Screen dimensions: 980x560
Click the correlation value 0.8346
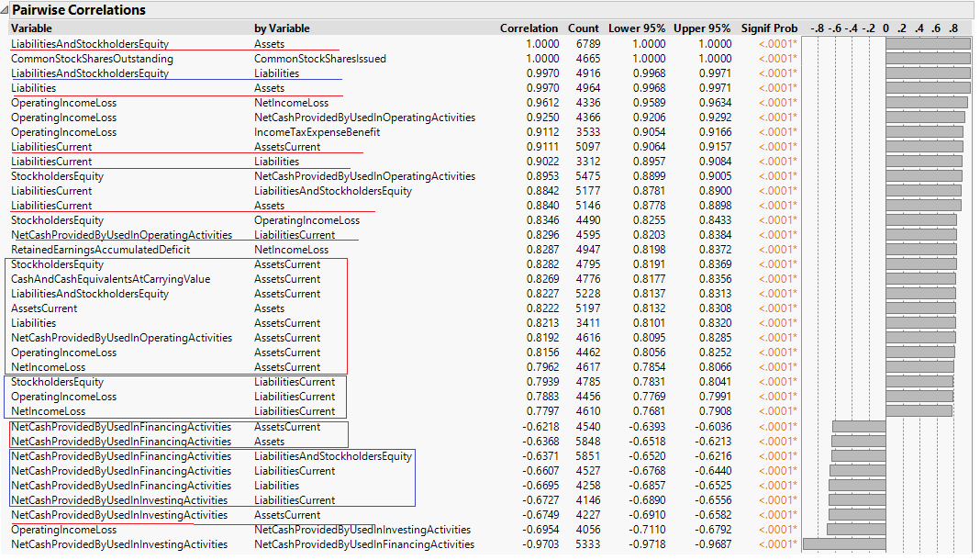pos(542,220)
